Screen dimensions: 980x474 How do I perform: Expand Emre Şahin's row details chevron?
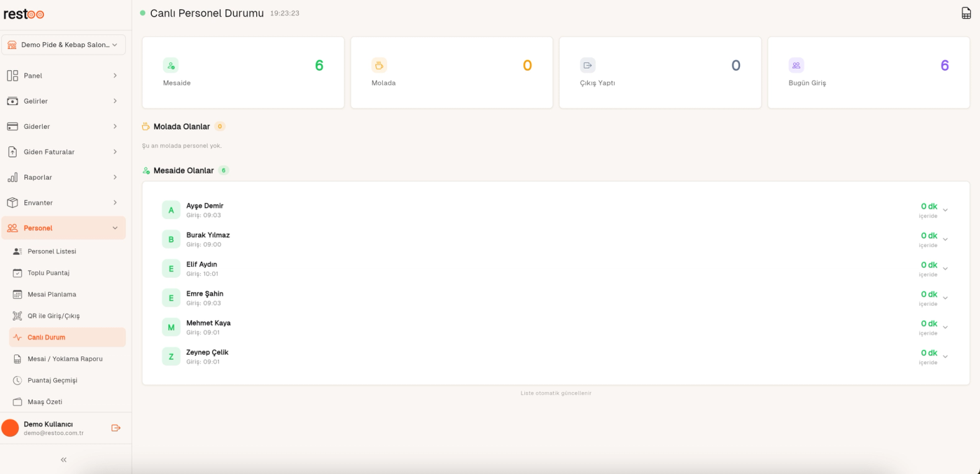coord(945,298)
